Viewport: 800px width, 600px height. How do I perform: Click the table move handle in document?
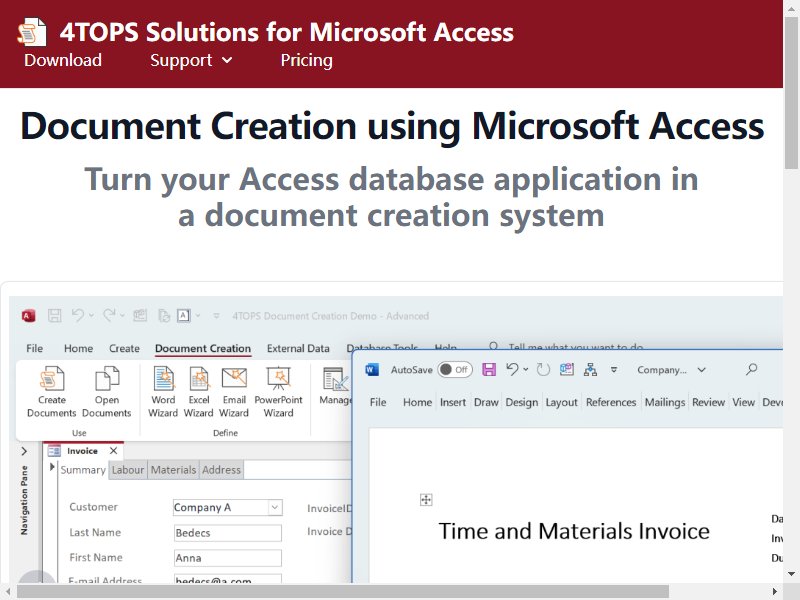coord(426,499)
